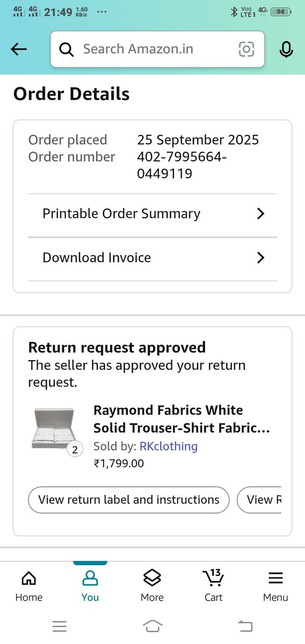Open the You account tab

pyautogui.click(x=90, y=586)
